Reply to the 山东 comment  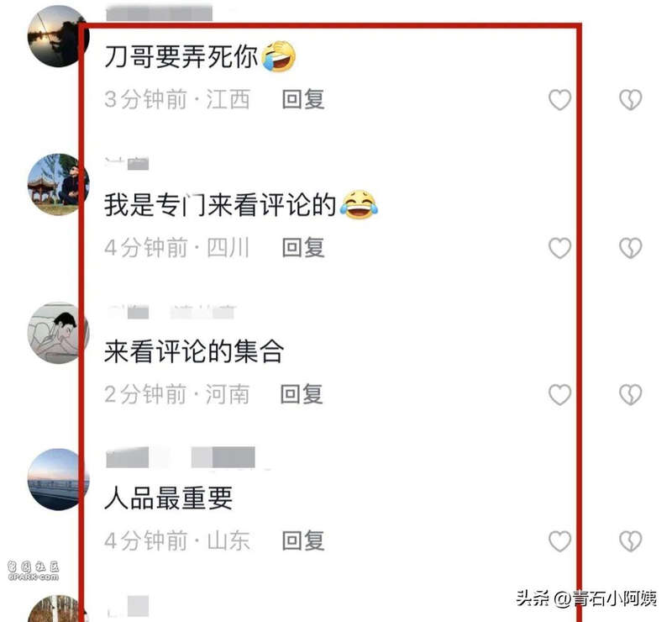tap(303, 541)
